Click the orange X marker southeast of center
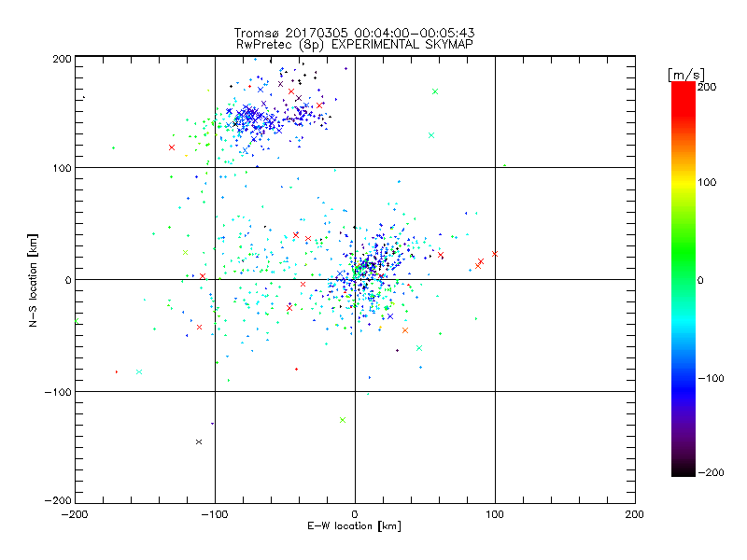747x560 pixels. pyautogui.click(x=405, y=330)
